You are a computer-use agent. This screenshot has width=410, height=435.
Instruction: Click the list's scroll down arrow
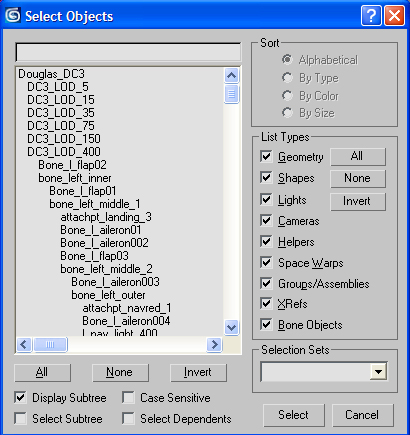coord(231,327)
